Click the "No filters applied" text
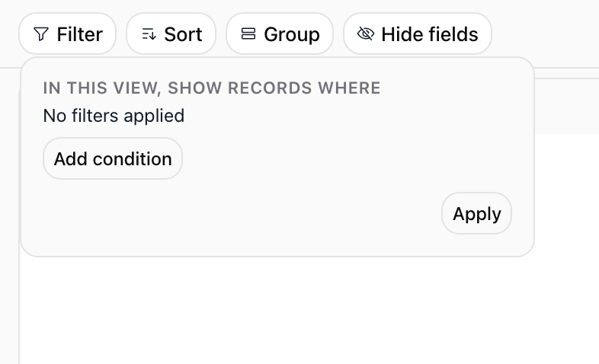Image resolution: width=599 pixels, height=364 pixels. tap(114, 116)
